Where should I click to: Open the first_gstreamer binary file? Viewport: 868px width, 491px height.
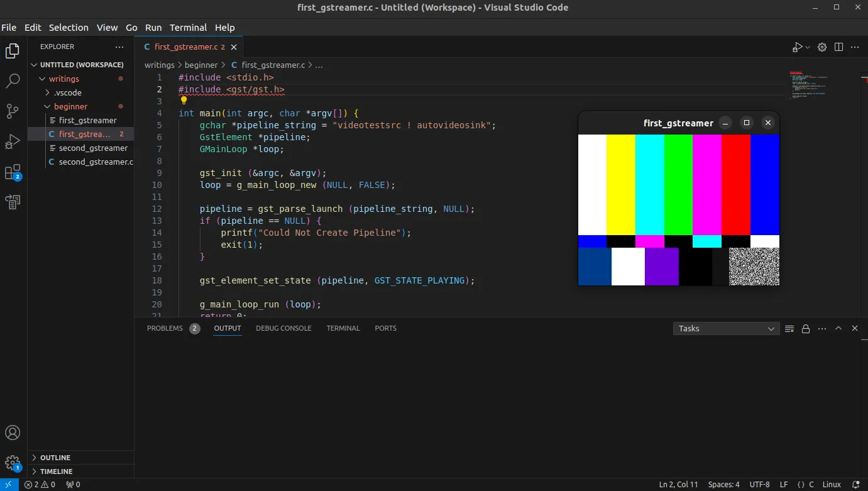(80, 120)
